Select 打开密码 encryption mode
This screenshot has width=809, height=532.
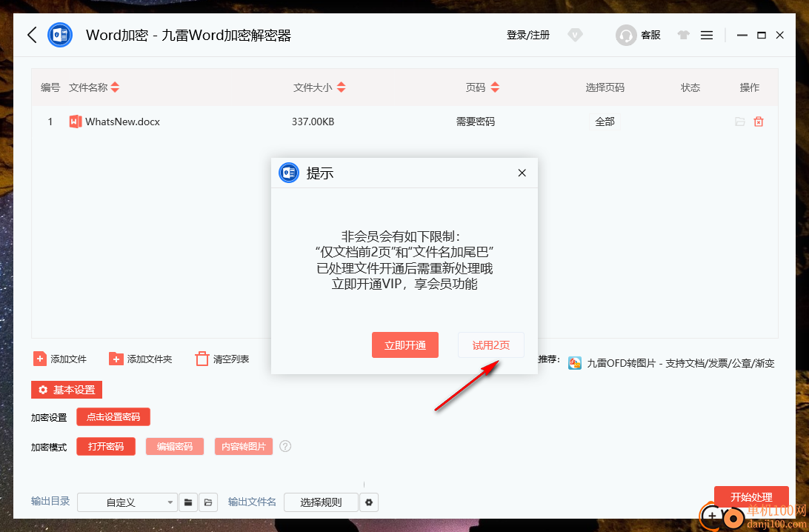pyautogui.click(x=106, y=447)
